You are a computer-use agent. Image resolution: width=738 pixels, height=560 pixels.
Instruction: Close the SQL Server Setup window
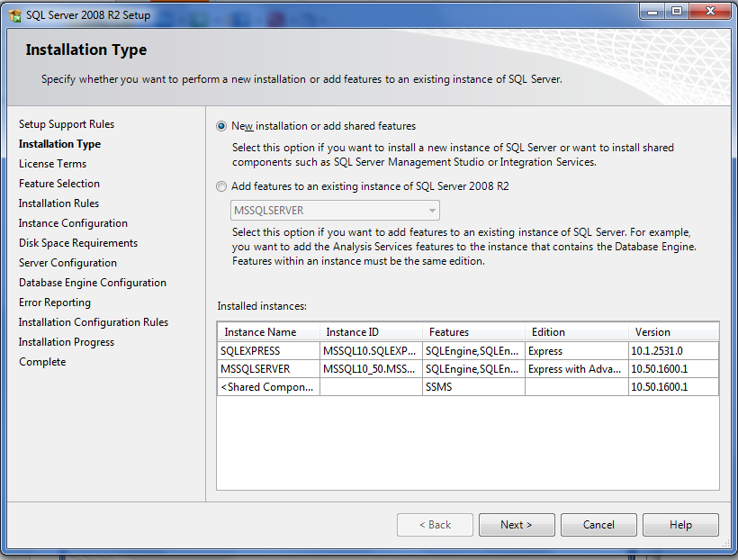coord(710,12)
